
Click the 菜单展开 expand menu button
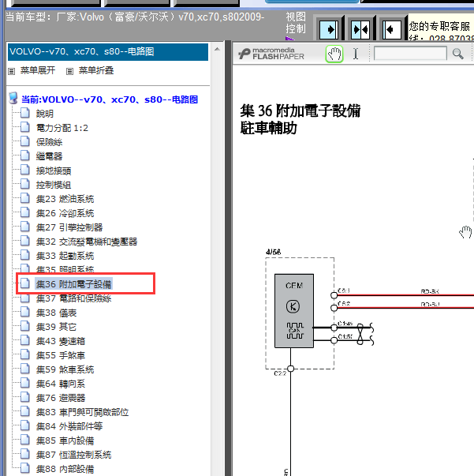[38, 70]
